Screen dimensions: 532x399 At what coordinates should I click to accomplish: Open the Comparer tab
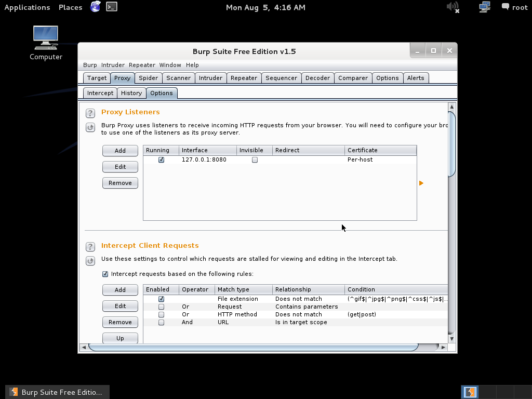pyautogui.click(x=353, y=78)
